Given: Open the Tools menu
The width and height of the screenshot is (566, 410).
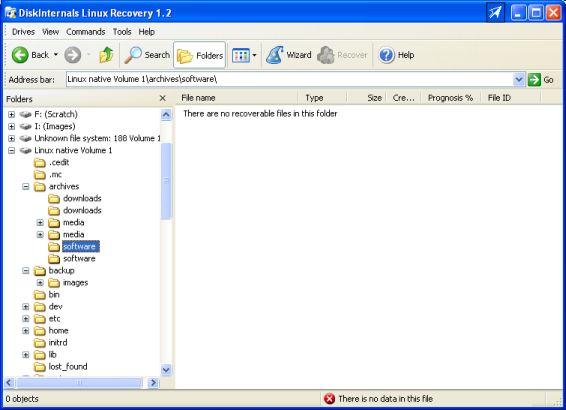Looking at the screenshot, I should click(122, 32).
